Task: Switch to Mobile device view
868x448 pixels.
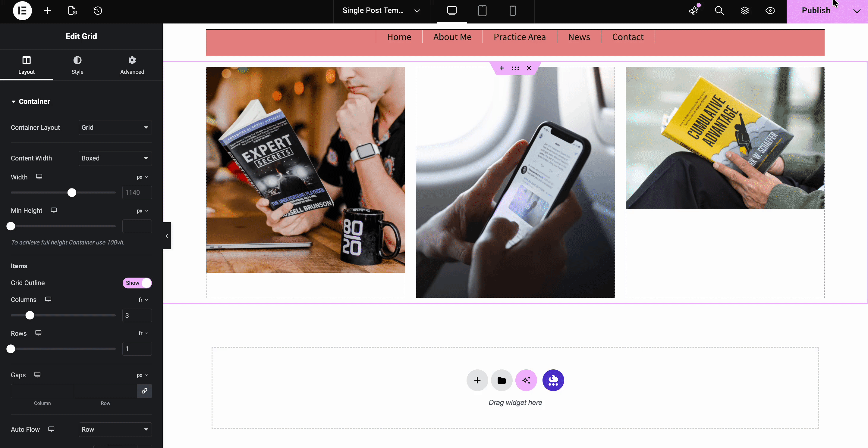Action: tap(512, 11)
